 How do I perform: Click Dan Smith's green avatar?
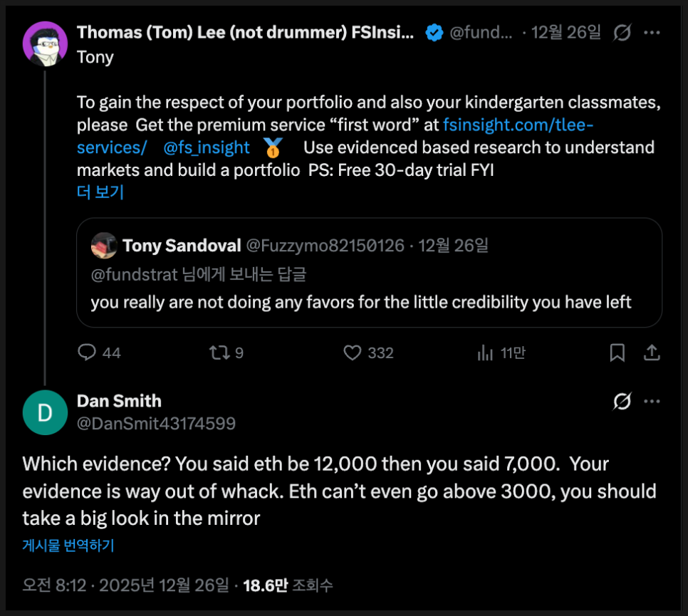point(45,413)
